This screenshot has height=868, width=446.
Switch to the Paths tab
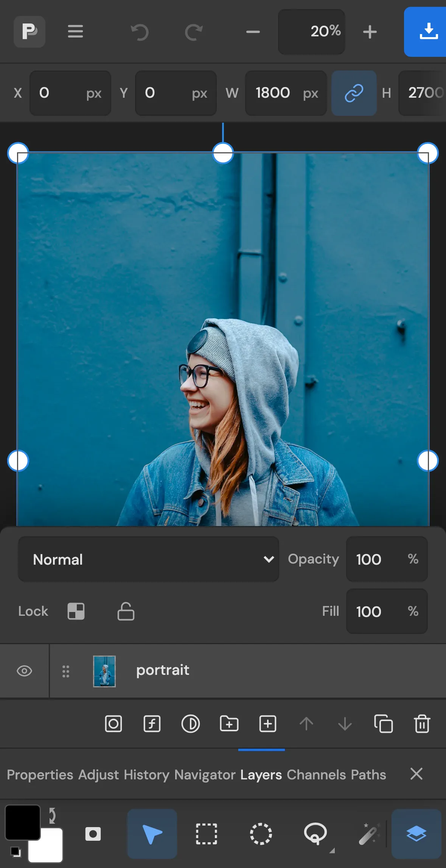(x=368, y=775)
